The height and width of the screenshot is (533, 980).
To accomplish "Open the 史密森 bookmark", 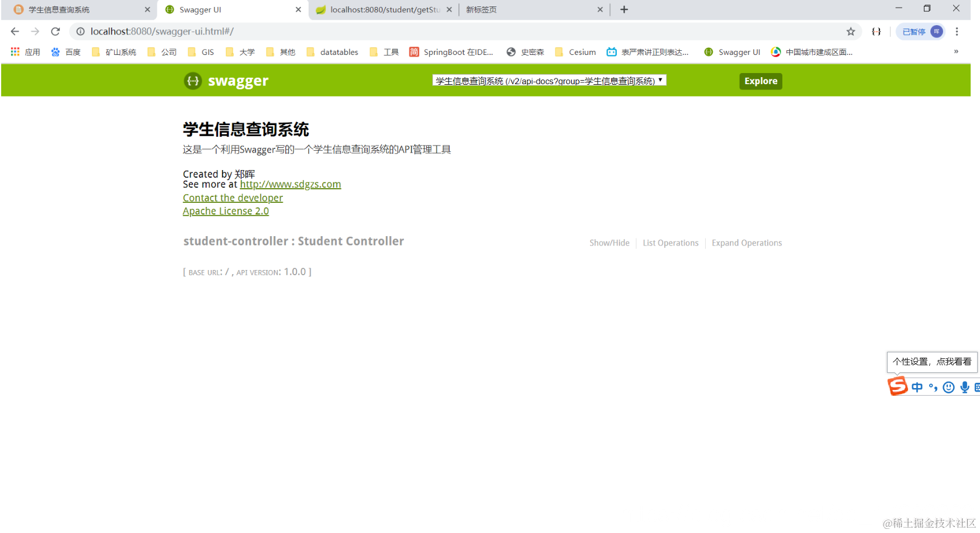I will pyautogui.click(x=525, y=52).
